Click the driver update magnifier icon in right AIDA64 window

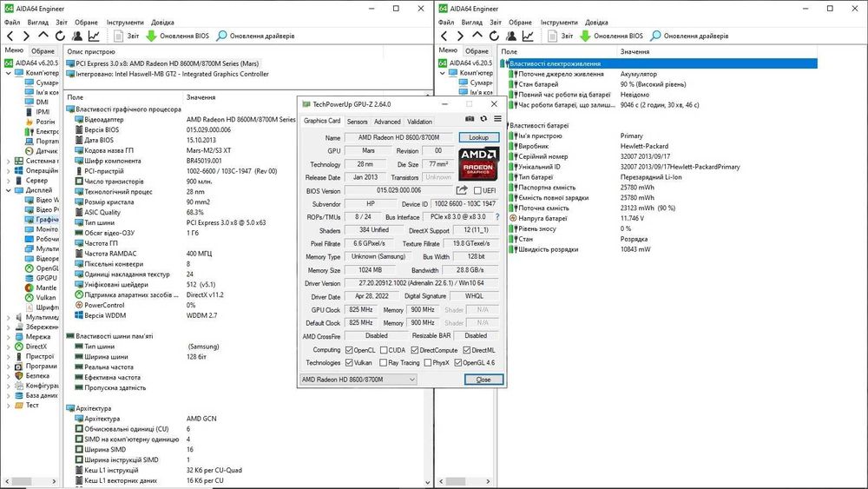[x=656, y=36]
